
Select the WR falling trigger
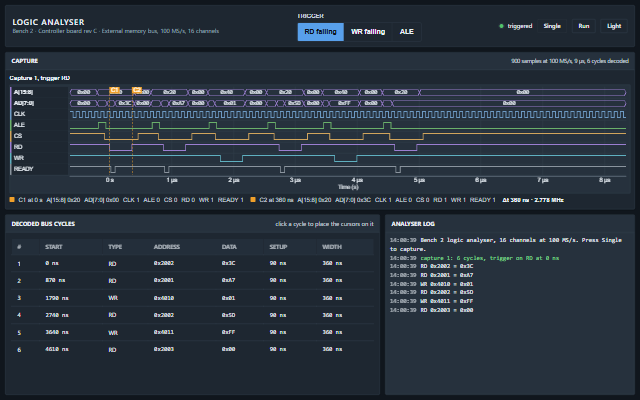[368, 32]
